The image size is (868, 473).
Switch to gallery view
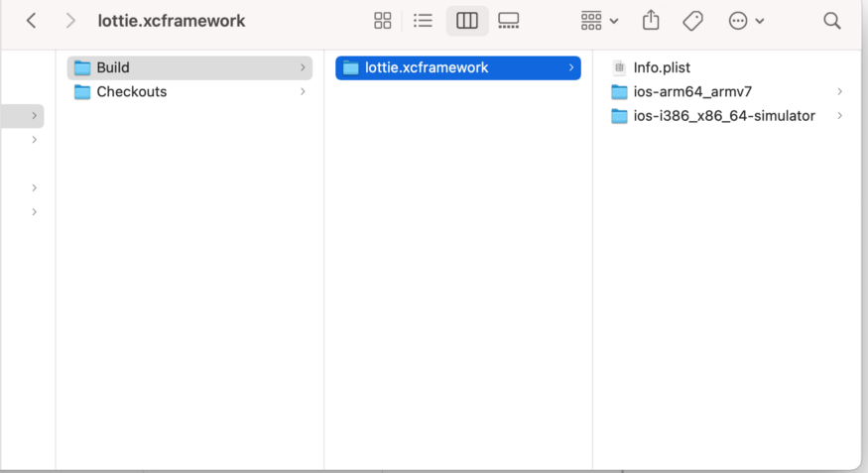[x=508, y=21]
